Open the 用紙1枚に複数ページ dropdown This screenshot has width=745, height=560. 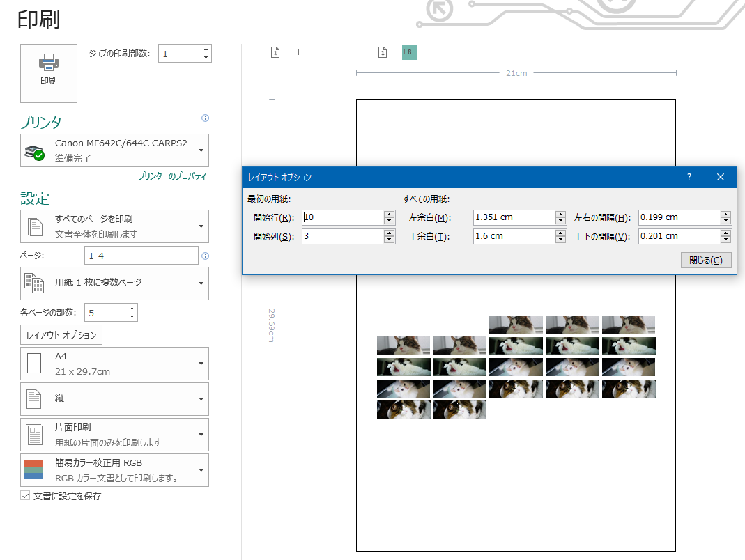coord(114,283)
